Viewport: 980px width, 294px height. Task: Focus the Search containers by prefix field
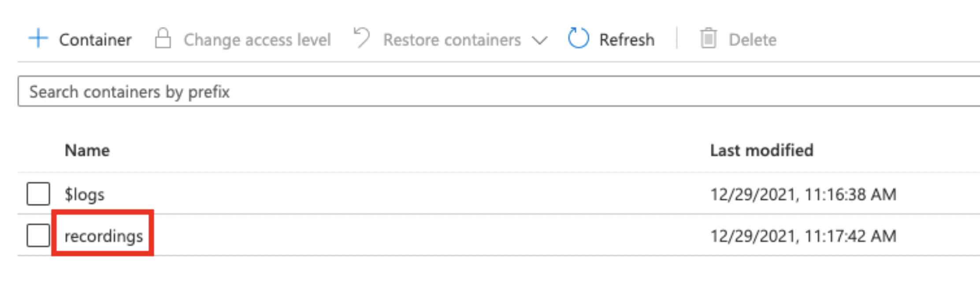(499, 92)
